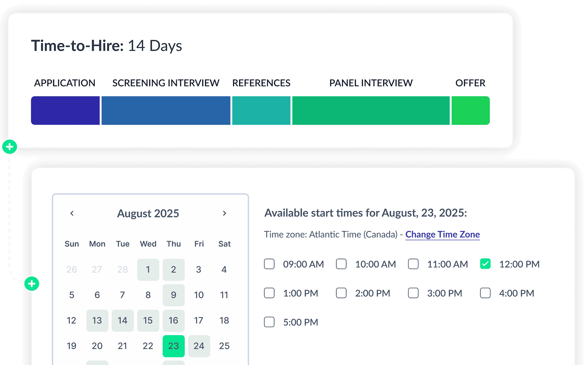Image resolution: width=588 pixels, height=365 pixels.
Task: Choose August 9 on the calendar
Action: [174, 295]
